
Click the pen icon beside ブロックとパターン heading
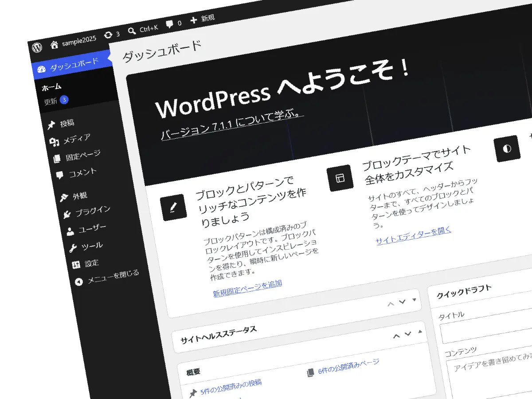coord(172,207)
